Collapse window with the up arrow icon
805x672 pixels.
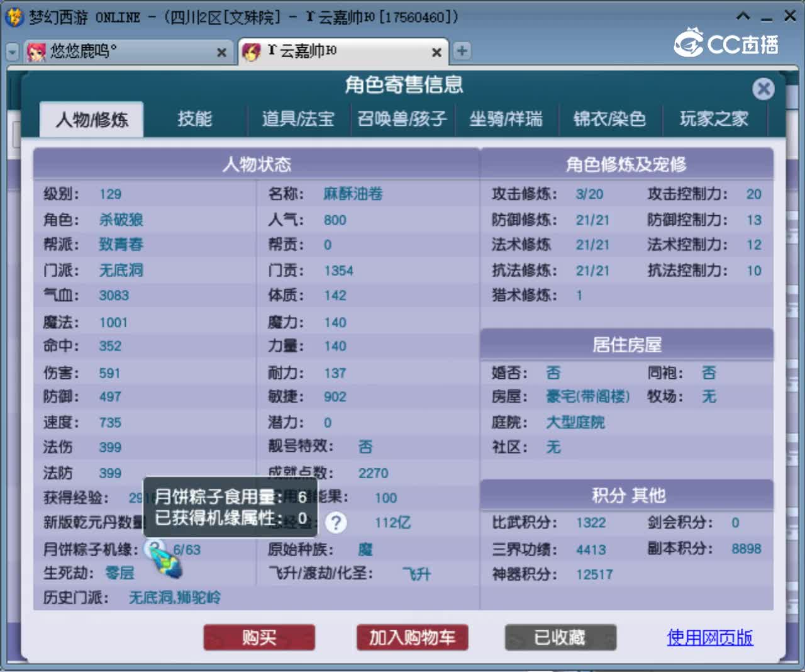[743, 16]
